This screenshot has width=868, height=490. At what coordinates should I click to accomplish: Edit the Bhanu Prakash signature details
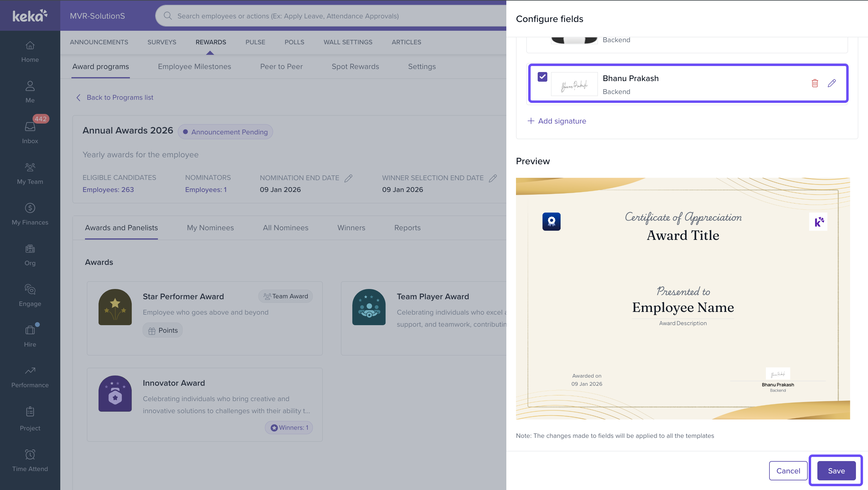[x=831, y=83]
